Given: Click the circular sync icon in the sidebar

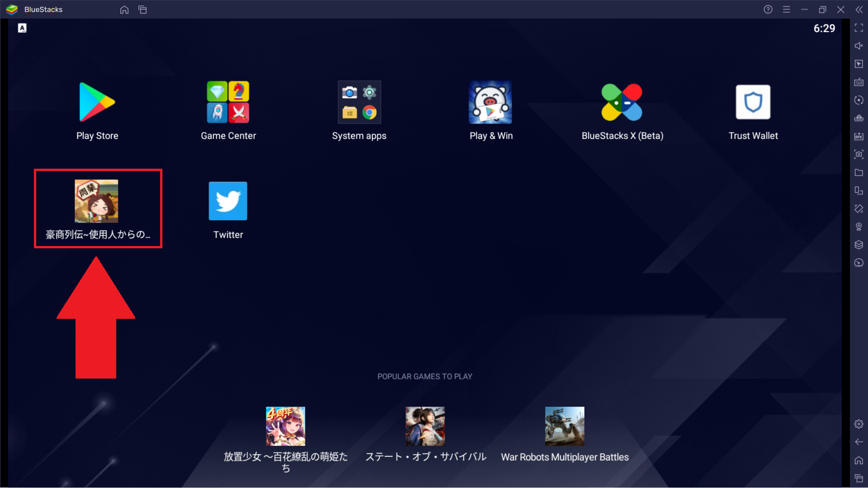Looking at the screenshot, I should (859, 100).
